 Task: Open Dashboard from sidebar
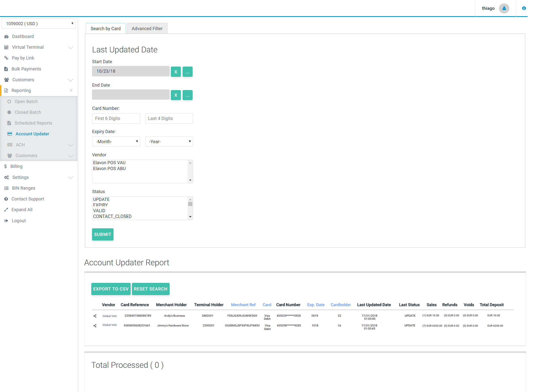click(23, 36)
